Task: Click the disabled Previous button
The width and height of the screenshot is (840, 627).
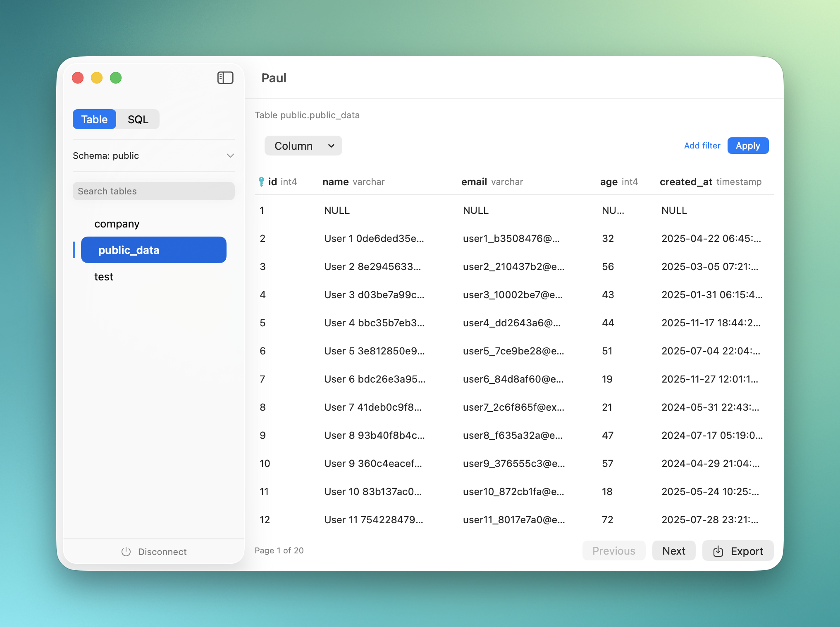Action: pyautogui.click(x=613, y=550)
